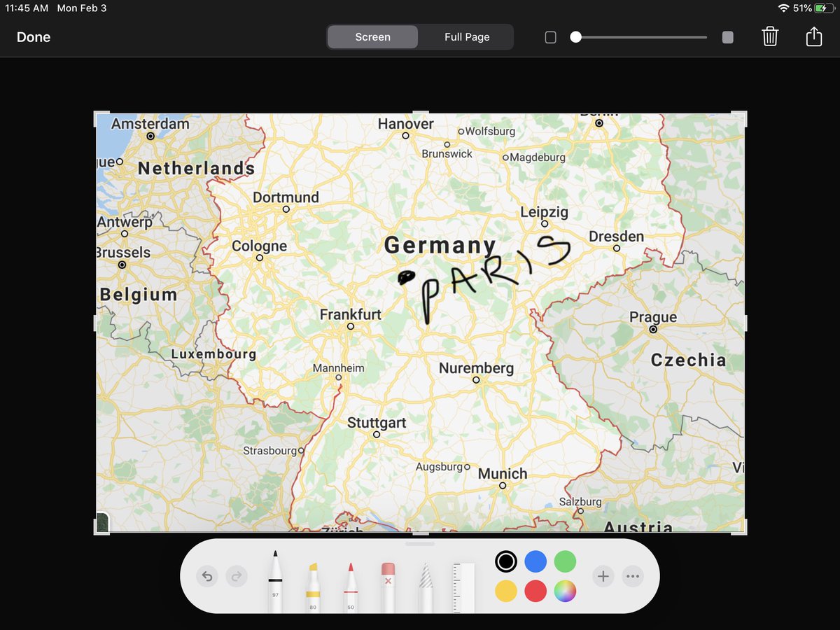Tap the Dresden label on map

pyautogui.click(x=616, y=237)
